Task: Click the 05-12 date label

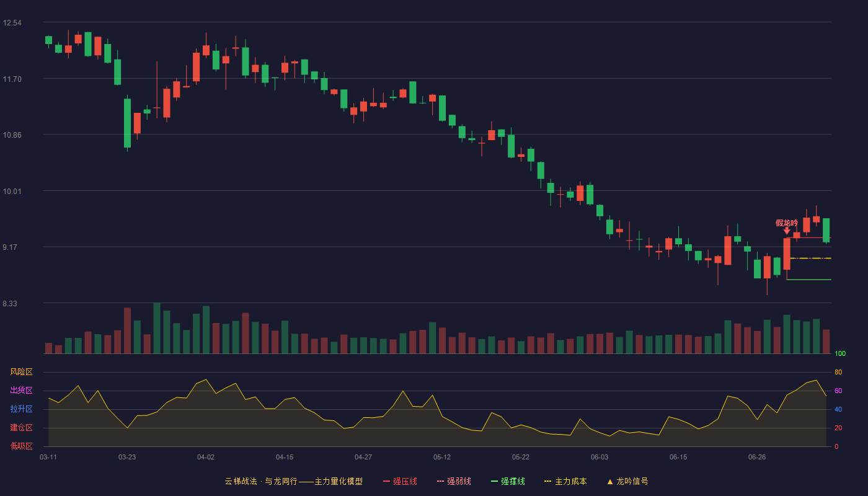Action: click(442, 457)
